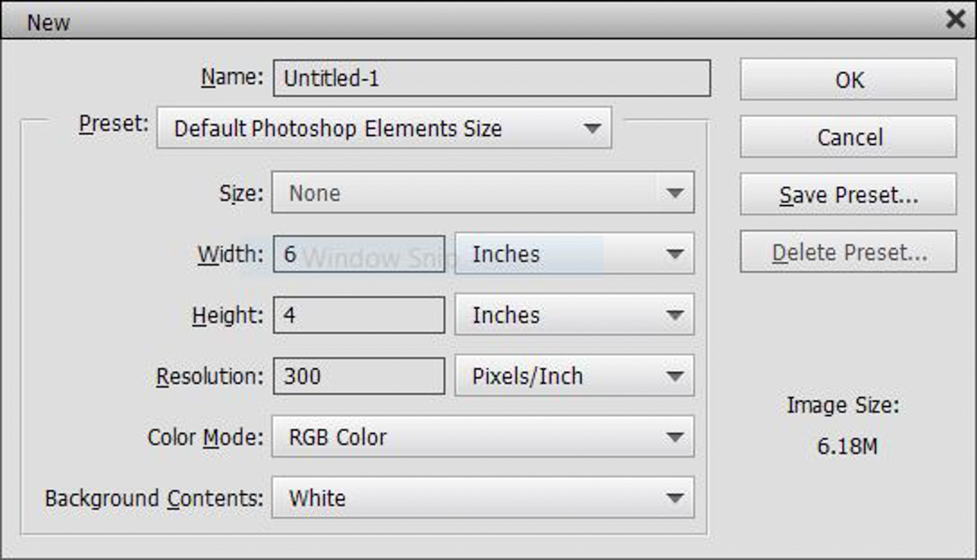Open the Preset dropdown

pos(384,128)
